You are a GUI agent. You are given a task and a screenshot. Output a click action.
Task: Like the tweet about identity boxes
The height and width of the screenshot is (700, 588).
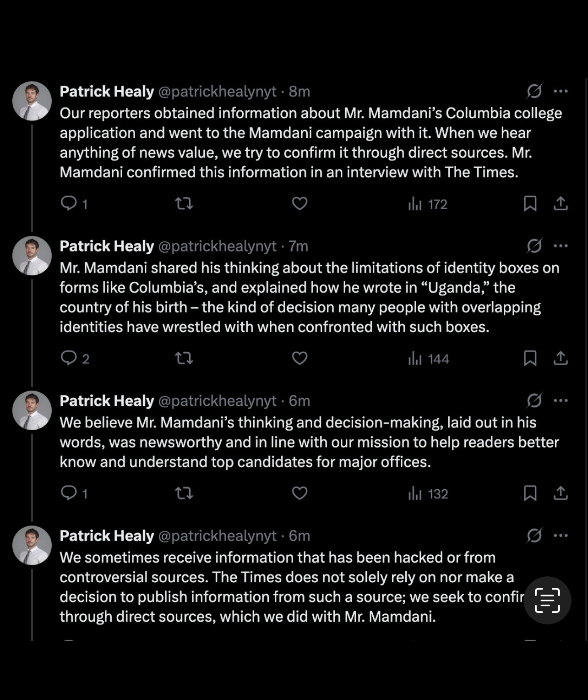click(299, 358)
